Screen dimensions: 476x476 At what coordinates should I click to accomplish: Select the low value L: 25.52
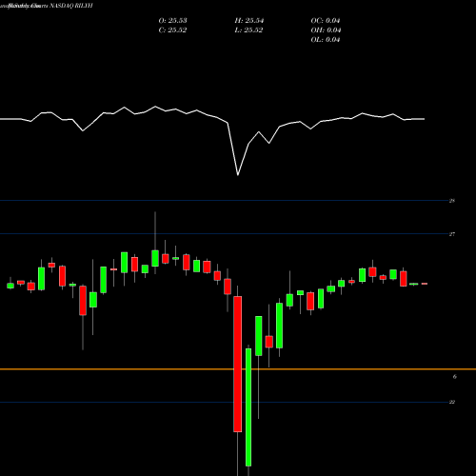(248, 30)
